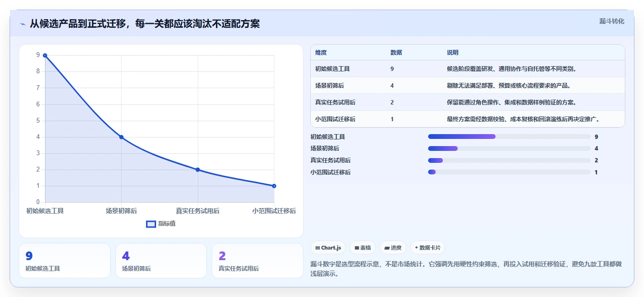Image resolution: width=644 pixels, height=297 pixels.
Task: Click the description starting 候选阶段覆盖研发
Action: coord(511,69)
